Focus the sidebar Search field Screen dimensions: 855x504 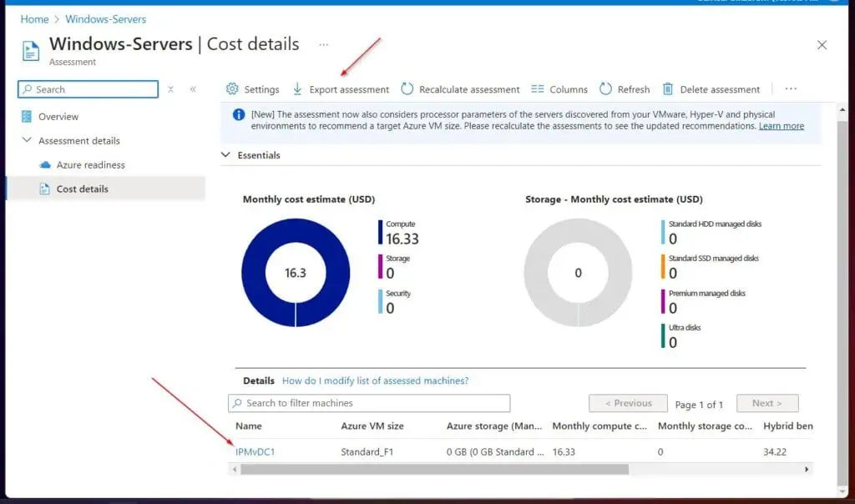tap(88, 89)
